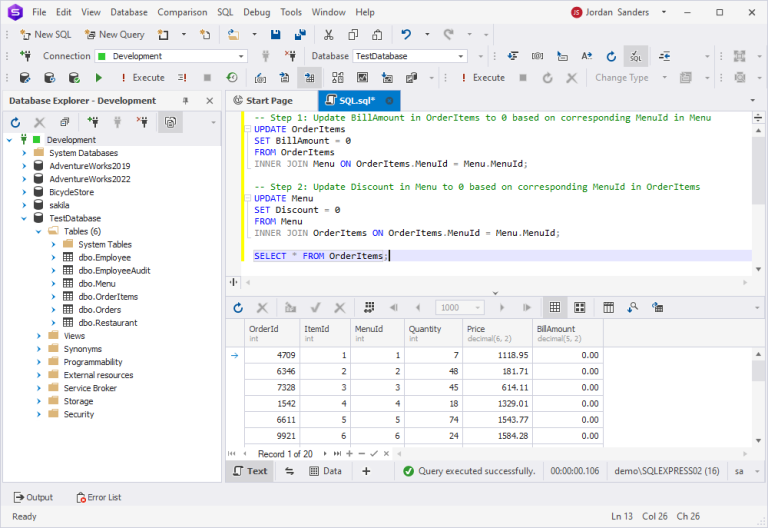Image resolution: width=768 pixels, height=528 pixels.
Task: Refresh the query results grid
Action: (238, 308)
